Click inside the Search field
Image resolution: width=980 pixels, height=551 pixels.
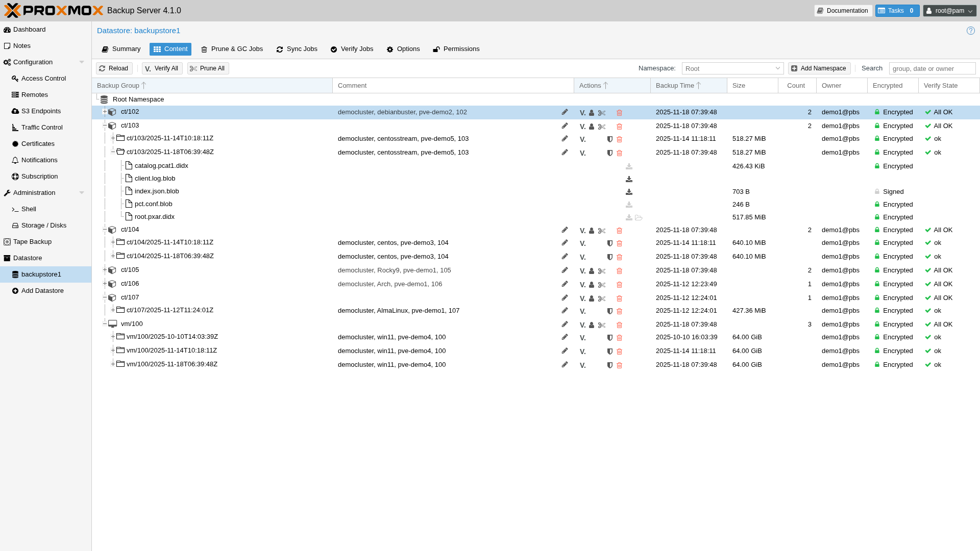tap(932, 68)
